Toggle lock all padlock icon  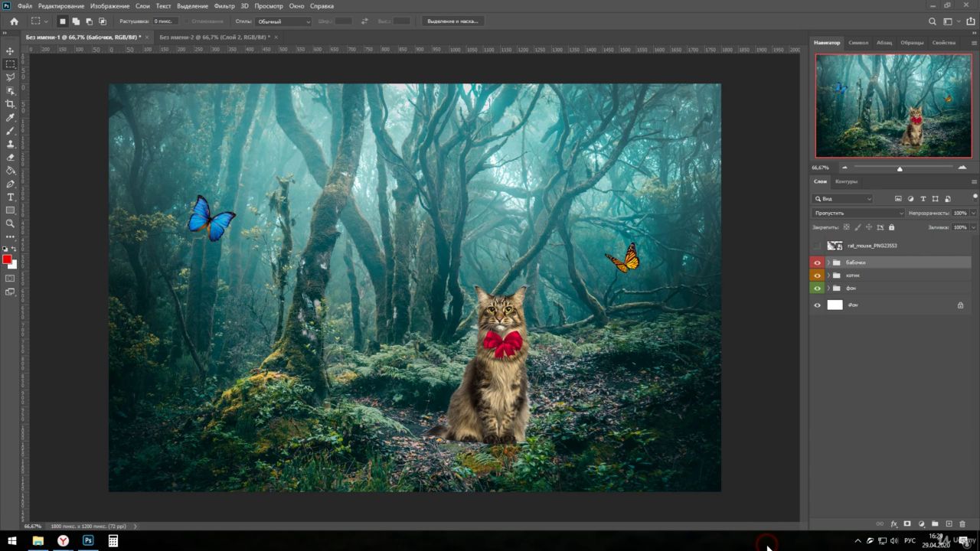[x=891, y=227]
